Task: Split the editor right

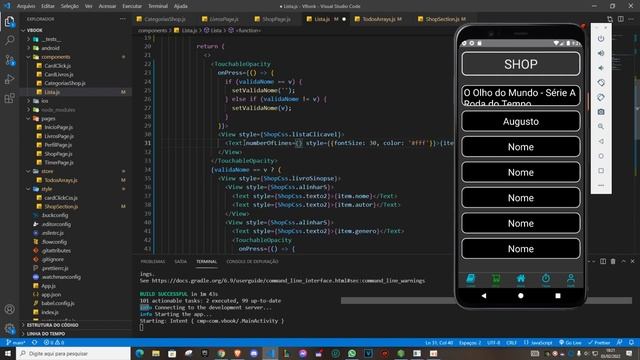Action: [620, 19]
